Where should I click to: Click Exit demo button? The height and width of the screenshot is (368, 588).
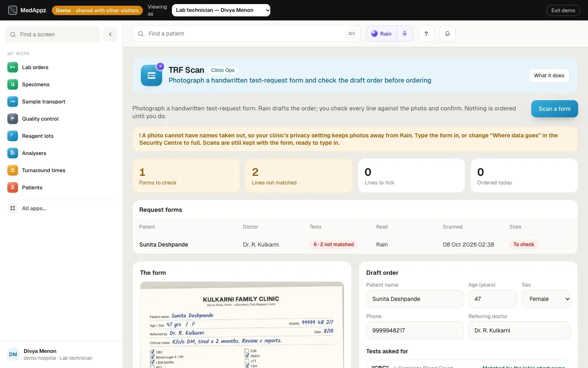click(563, 10)
